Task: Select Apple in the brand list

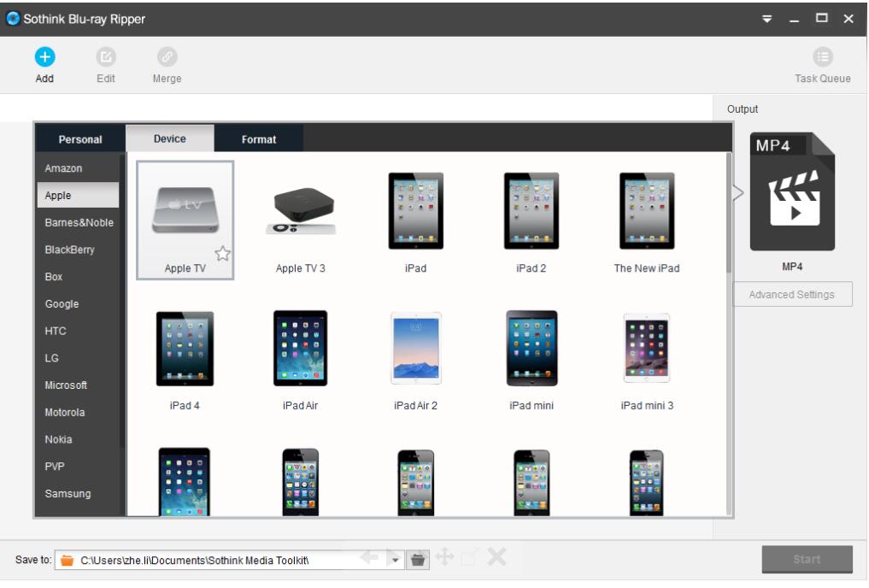Action: (x=78, y=195)
